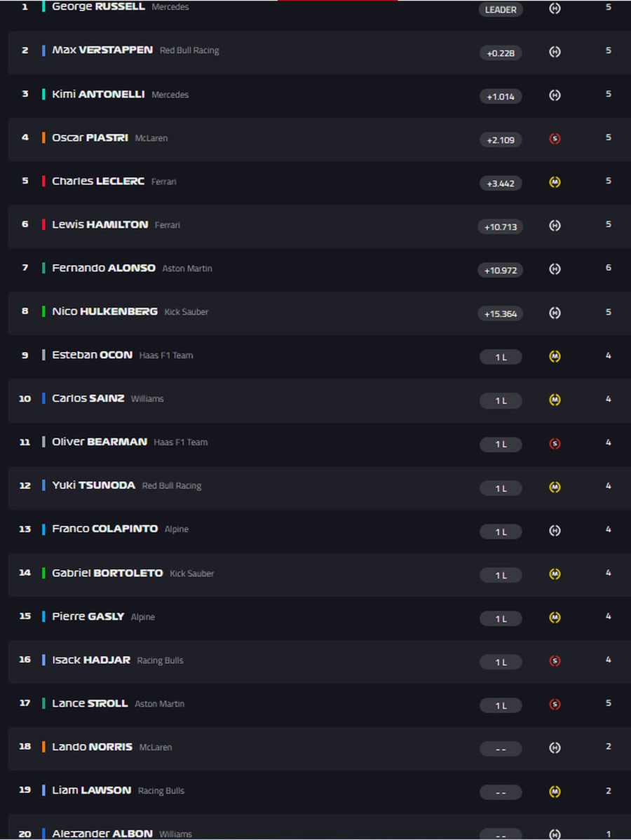This screenshot has height=840, width=631.
Task: Click the medium tyre icon for Liam Lawson
Action: coord(555,791)
